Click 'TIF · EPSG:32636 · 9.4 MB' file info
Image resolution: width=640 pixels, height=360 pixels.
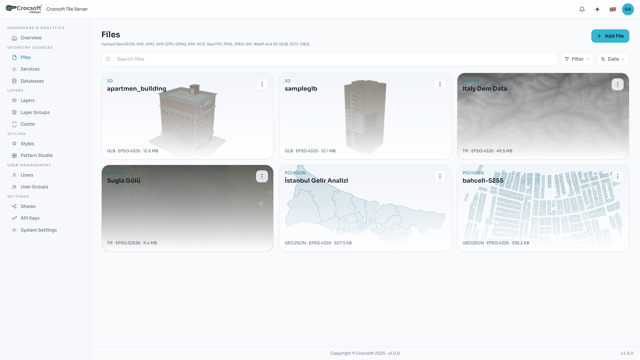(x=132, y=243)
